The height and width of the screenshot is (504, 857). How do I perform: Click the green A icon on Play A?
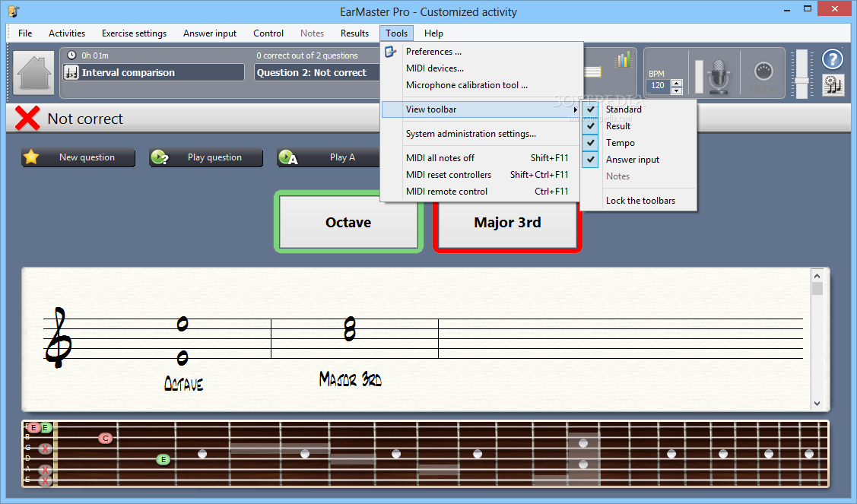pyautogui.click(x=288, y=157)
